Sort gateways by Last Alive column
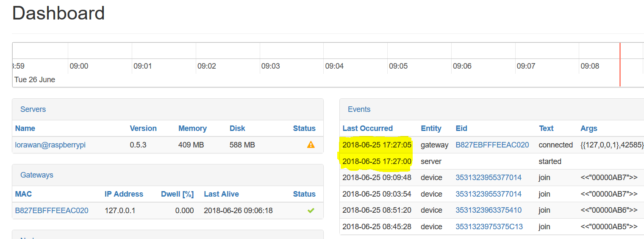Image resolution: width=644 pixels, height=239 pixels. coord(221,194)
